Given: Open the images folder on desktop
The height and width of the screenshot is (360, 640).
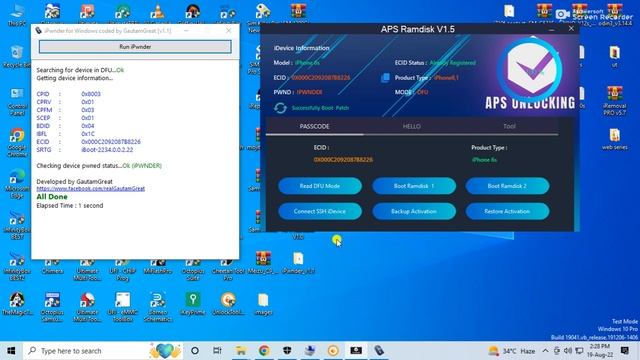Looking at the screenshot, I should [263, 304].
